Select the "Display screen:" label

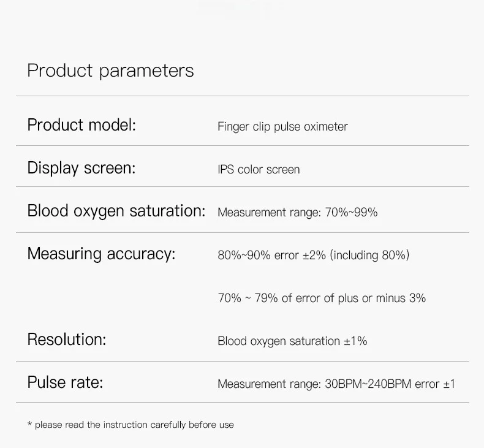coord(81,168)
